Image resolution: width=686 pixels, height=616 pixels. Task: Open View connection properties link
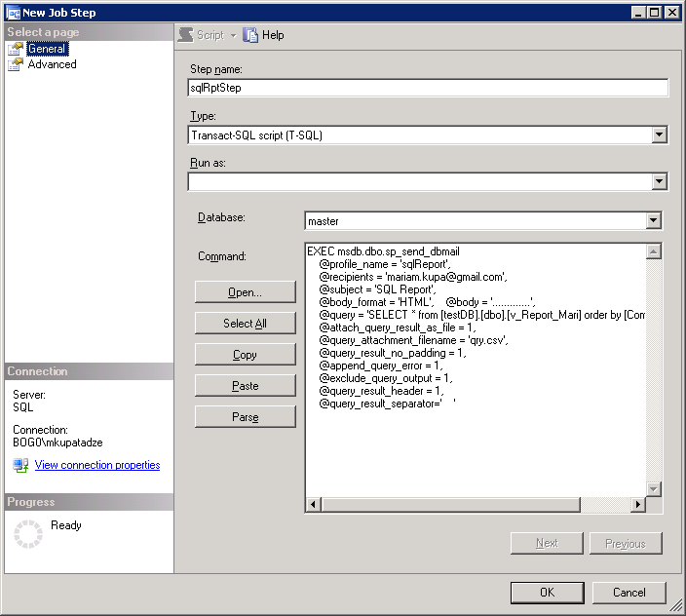97,465
